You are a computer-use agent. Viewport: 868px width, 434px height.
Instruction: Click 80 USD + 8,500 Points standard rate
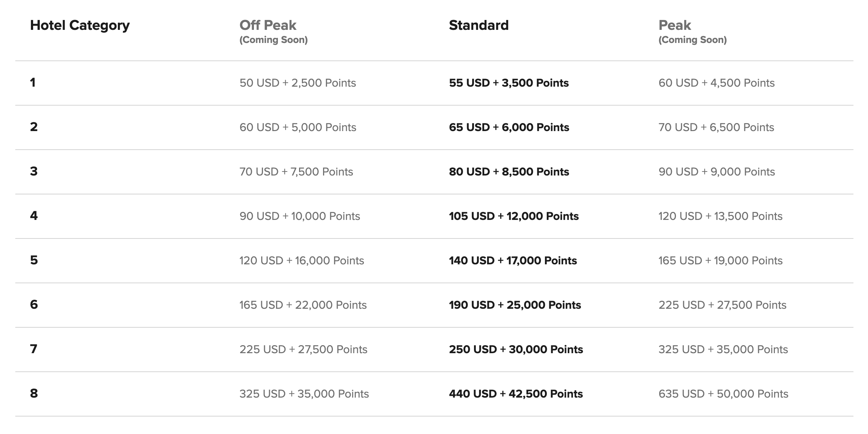click(509, 172)
